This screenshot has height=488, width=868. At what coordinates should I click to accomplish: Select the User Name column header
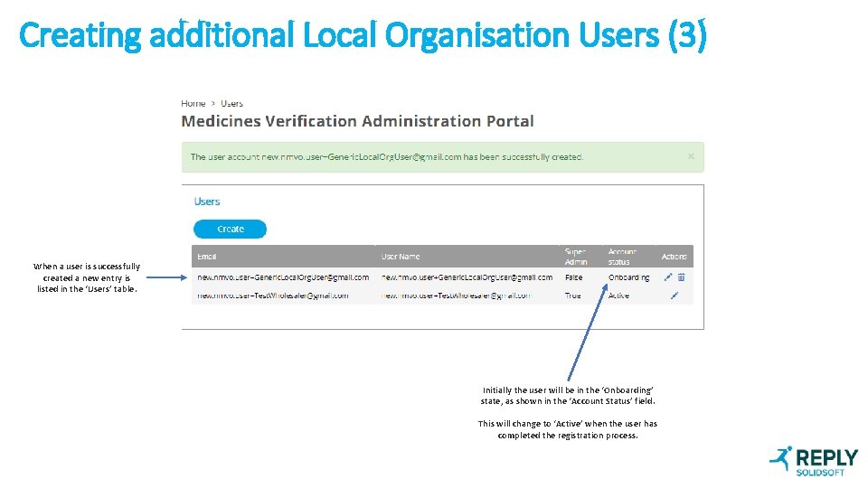(x=401, y=257)
